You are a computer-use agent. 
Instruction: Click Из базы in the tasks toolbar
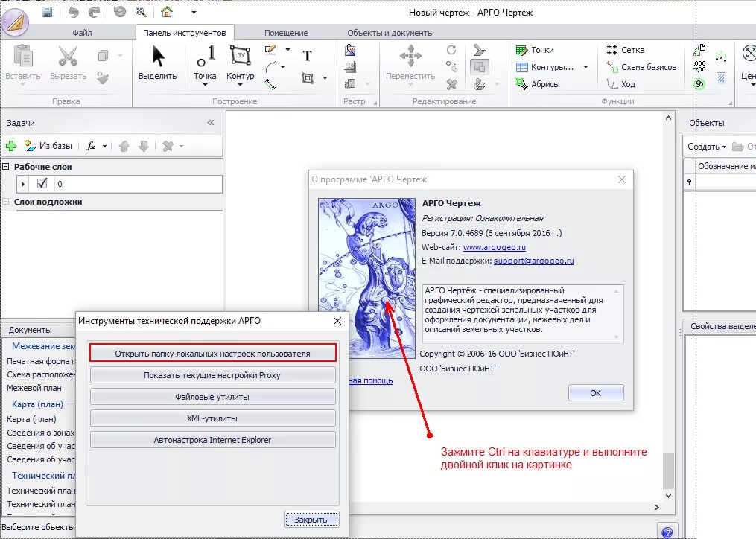pyautogui.click(x=48, y=146)
